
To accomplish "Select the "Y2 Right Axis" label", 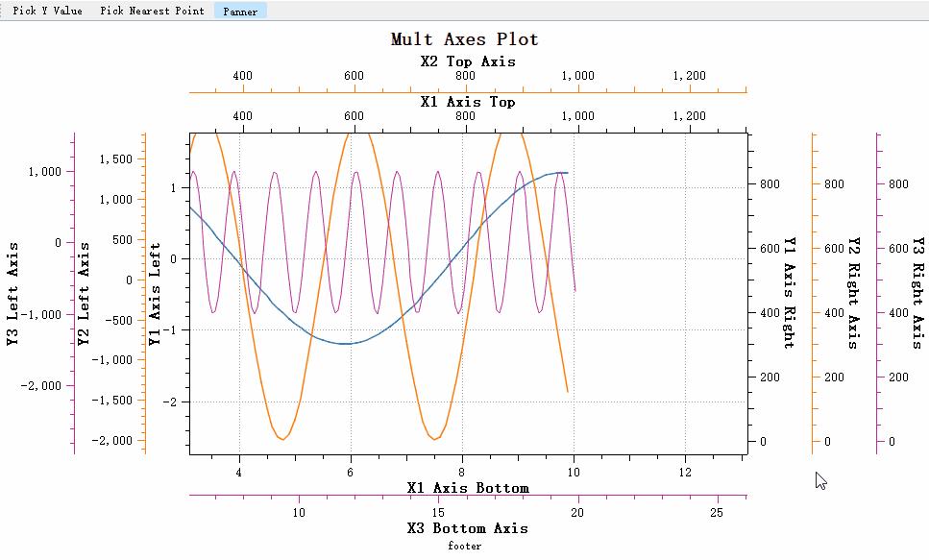I will 854,293.
